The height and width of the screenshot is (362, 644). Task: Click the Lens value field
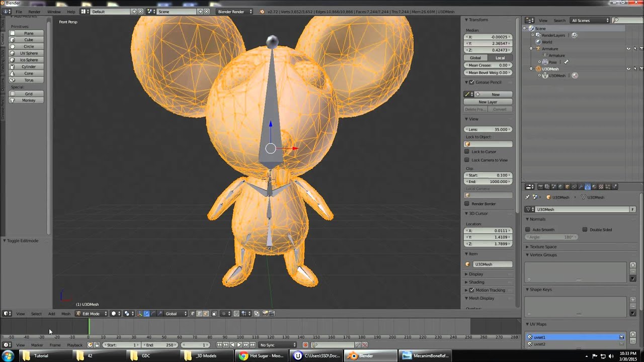pos(488,130)
